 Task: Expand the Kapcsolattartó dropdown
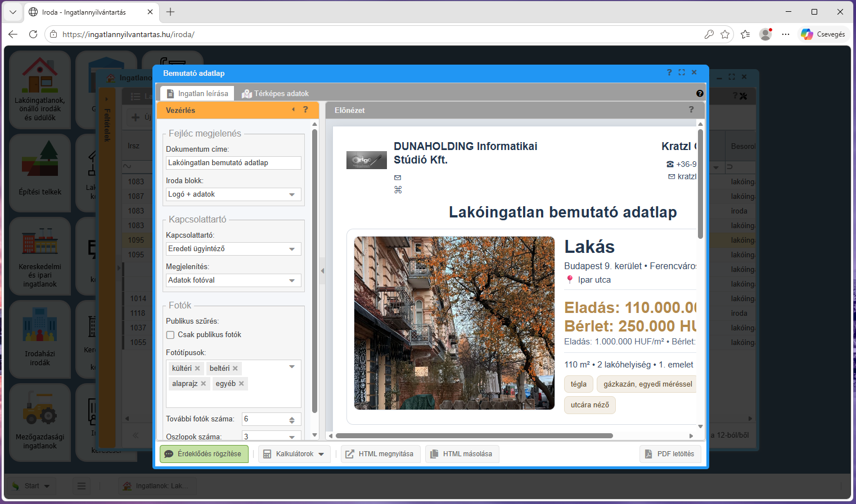point(292,249)
